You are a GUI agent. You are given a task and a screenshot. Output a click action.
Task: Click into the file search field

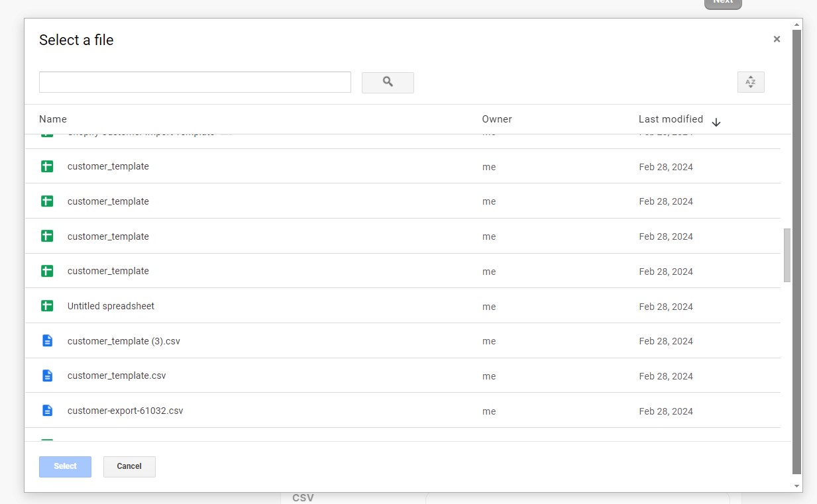pos(195,82)
